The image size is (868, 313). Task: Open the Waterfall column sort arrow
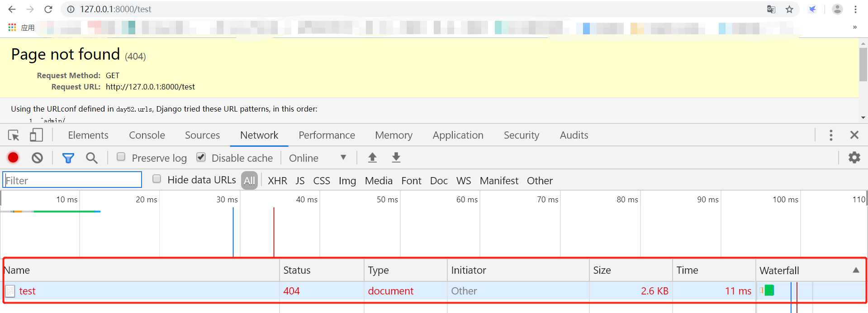tap(856, 270)
